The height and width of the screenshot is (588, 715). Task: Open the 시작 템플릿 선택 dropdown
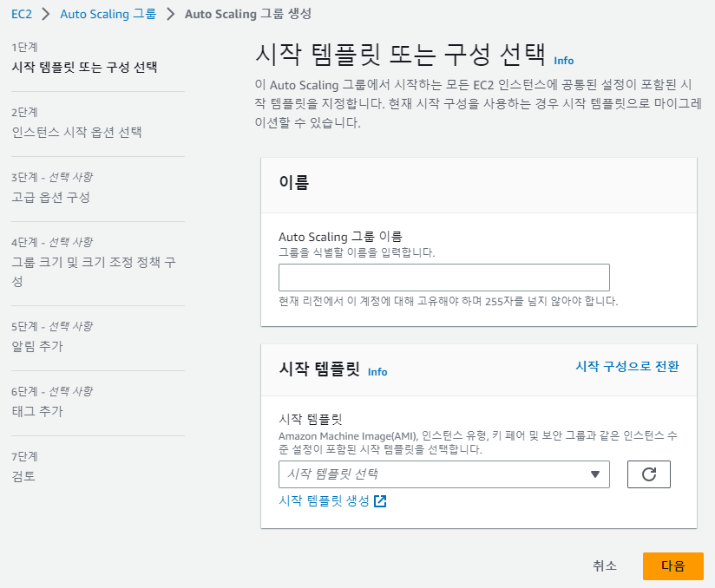click(x=443, y=474)
